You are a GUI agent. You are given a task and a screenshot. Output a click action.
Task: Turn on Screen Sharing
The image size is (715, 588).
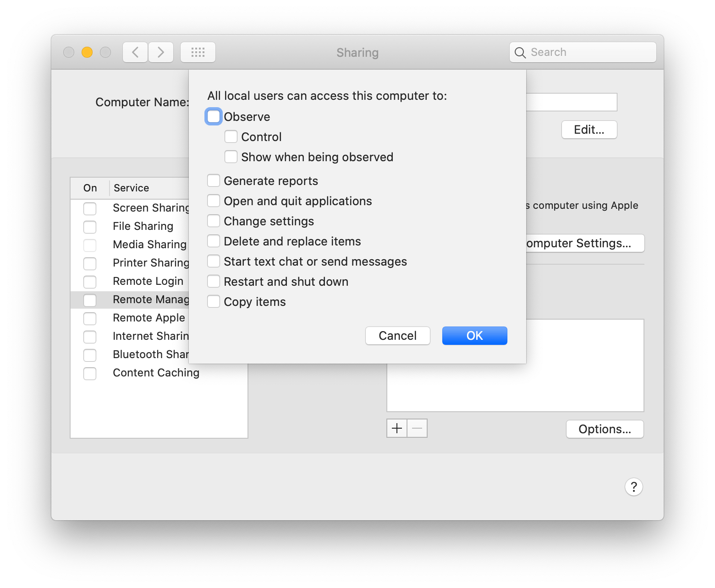90,208
